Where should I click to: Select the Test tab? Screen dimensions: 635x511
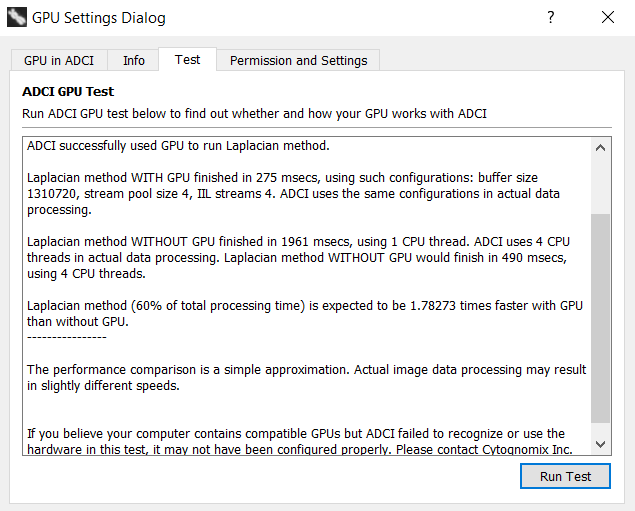(x=187, y=60)
